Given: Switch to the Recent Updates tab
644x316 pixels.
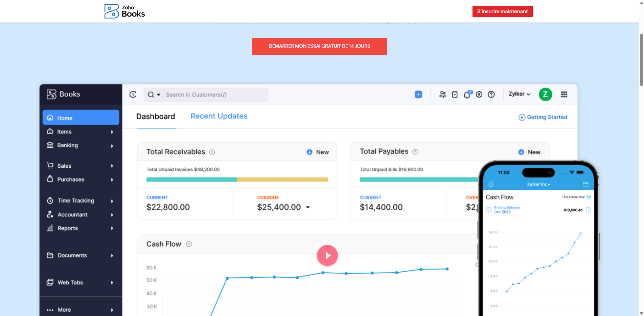Looking at the screenshot, I should tap(219, 116).
